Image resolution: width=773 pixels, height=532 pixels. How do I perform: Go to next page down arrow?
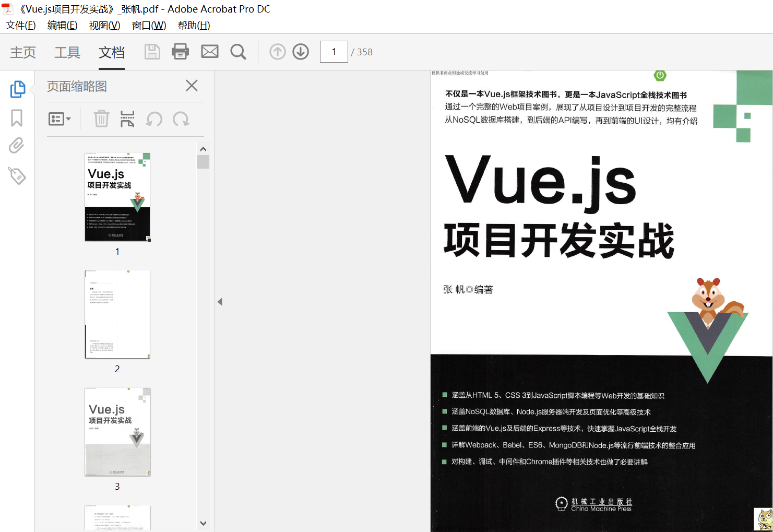(x=301, y=52)
